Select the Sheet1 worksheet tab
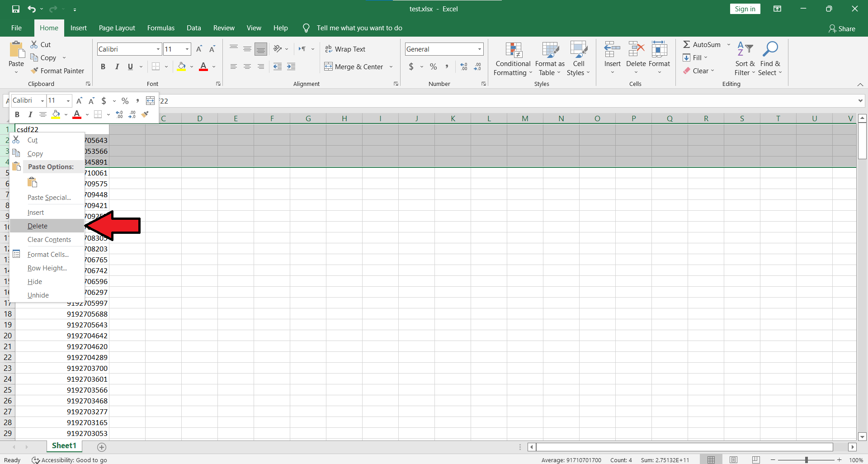Viewport: 868px width, 464px height. (64, 445)
